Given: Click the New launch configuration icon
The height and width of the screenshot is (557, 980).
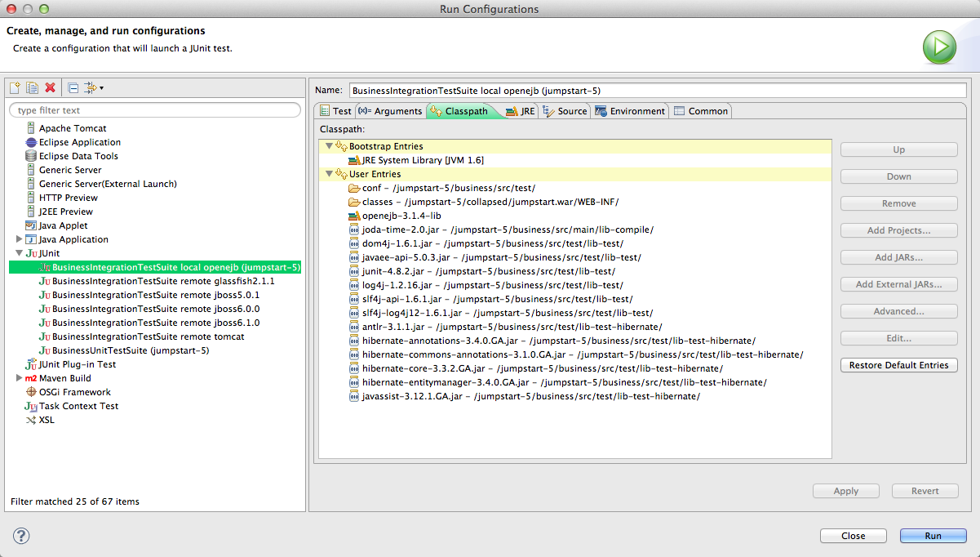Looking at the screenshot, I should pyautogui.click(x=15, y=87).
